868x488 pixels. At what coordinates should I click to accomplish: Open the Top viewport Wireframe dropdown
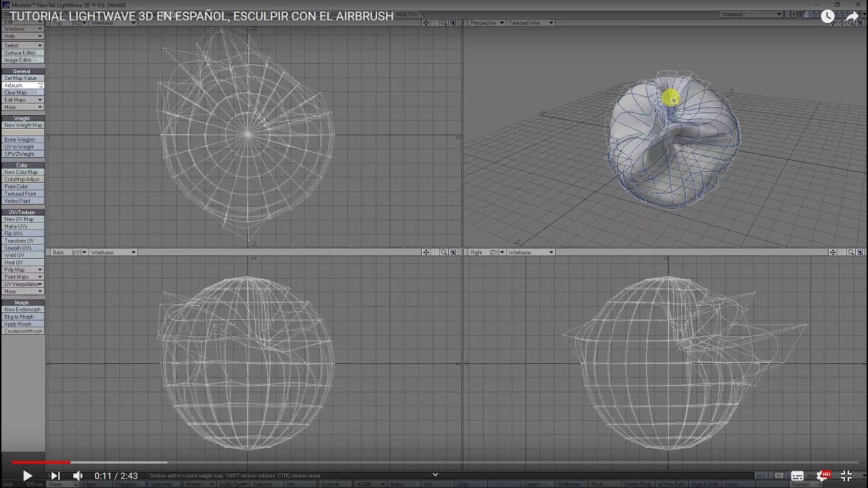[x=113, y=23]
